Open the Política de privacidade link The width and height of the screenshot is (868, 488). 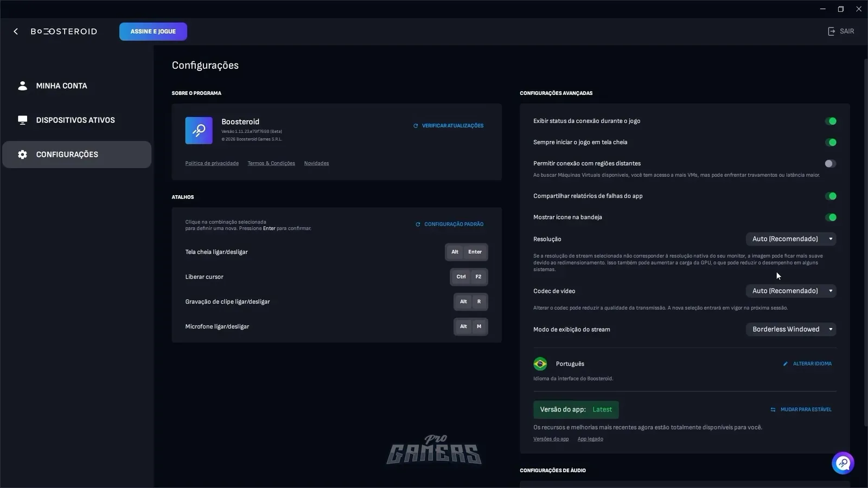coord(212,163)
